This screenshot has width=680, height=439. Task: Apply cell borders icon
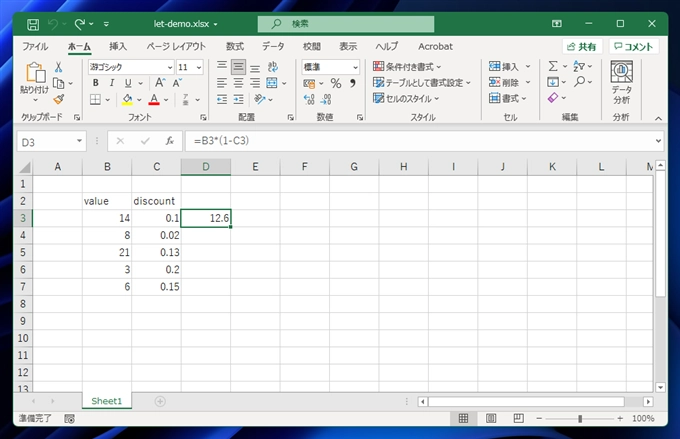click(x=95, y=100)
